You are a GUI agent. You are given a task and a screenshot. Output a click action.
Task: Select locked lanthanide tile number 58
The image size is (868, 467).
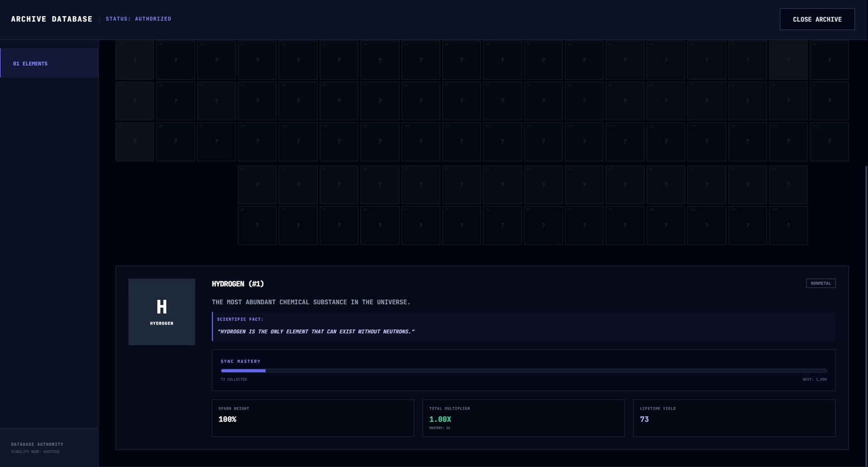pyautogui.click(x=257, y=185)
